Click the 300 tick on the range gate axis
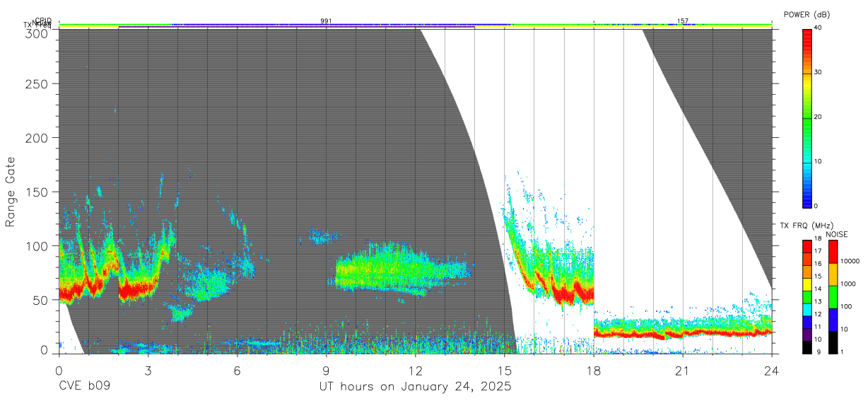Image resolution: width=868 pixels, height=401 pixels. [38, 34]
